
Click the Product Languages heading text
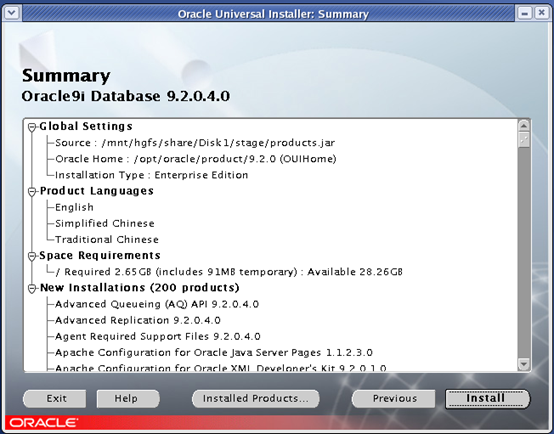click(x=96, y=191)
